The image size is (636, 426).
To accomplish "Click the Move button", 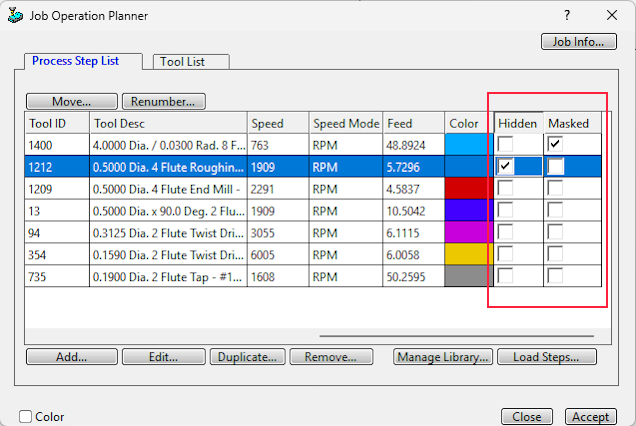I will tap(72, 101).
